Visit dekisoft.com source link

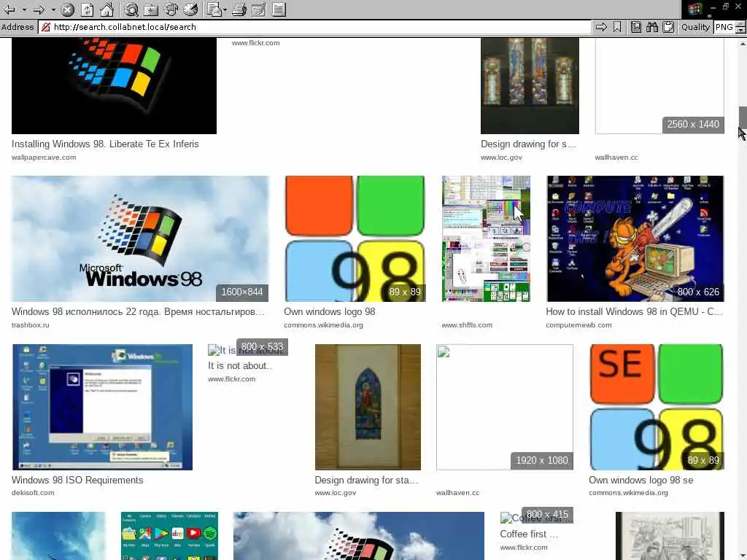click(33, 492)
